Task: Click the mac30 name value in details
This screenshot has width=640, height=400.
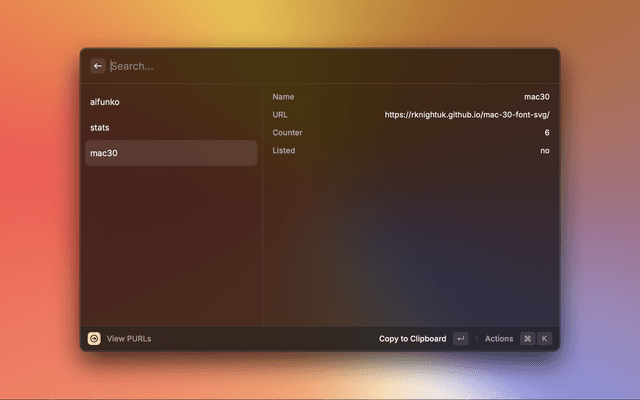Action: coord(537,97)
